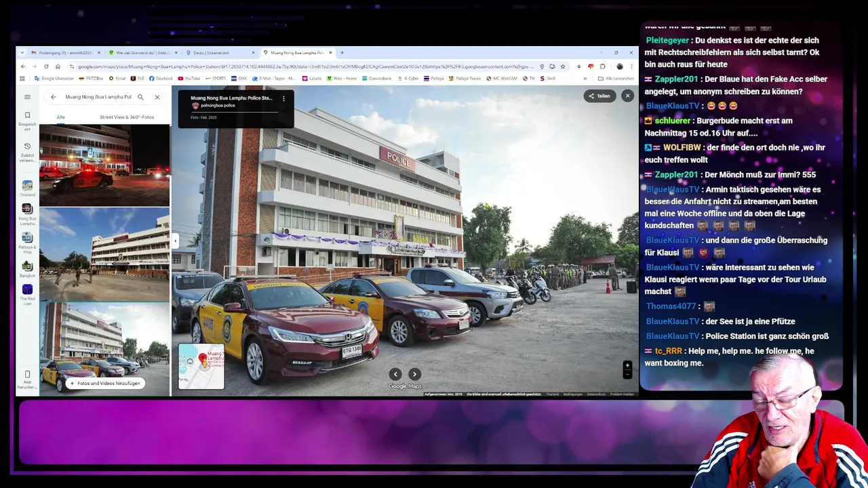Clear the Maps search with X icon
The image size is (868, 488).
click(x=157, y=97)
